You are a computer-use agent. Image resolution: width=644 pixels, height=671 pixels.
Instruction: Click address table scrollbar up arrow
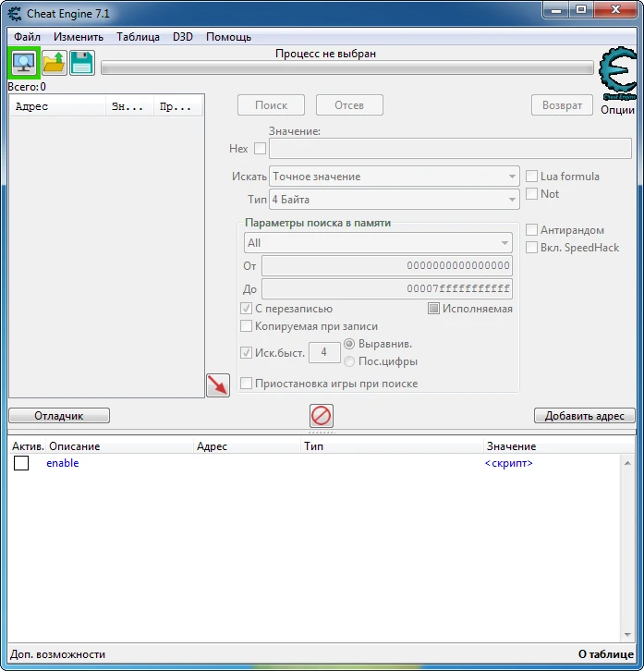click(x=627, y=463)
